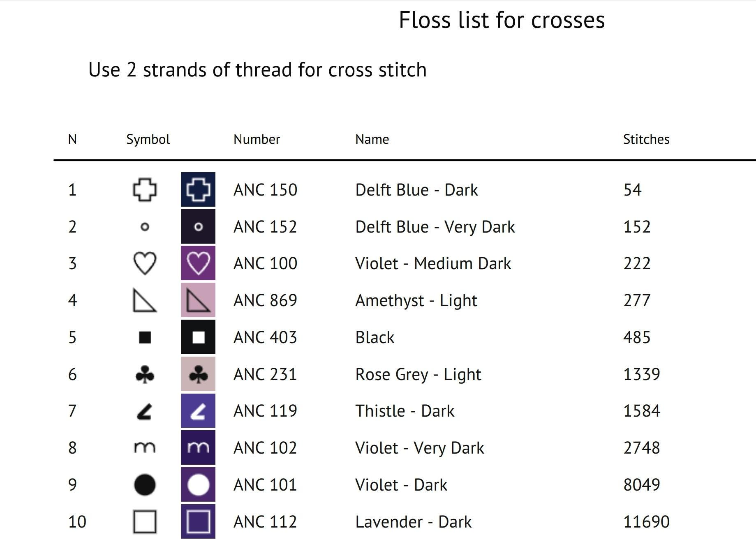
Task: Click the Number column header
Action: (257, 139)
